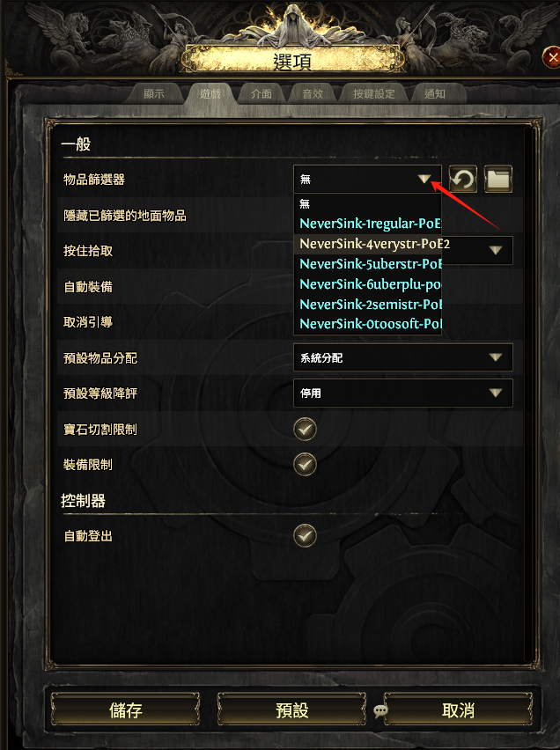Select NeverSink-6uberplu filter option

coord(367,284)
